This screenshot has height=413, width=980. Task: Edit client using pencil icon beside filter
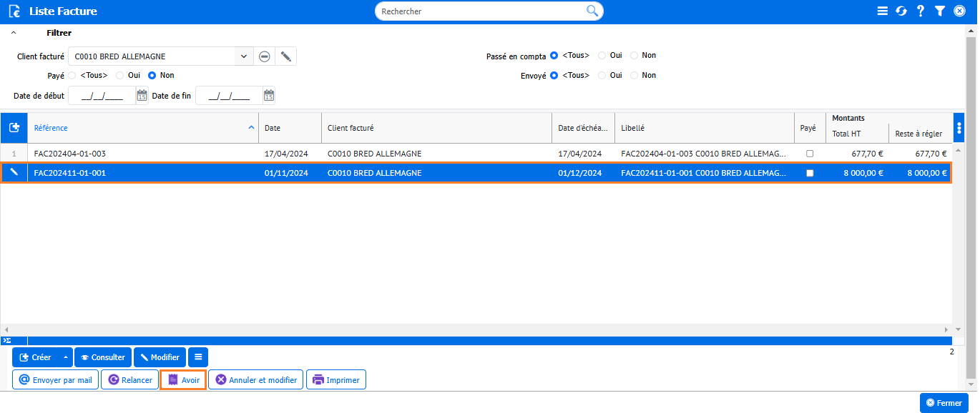[285, 56]
